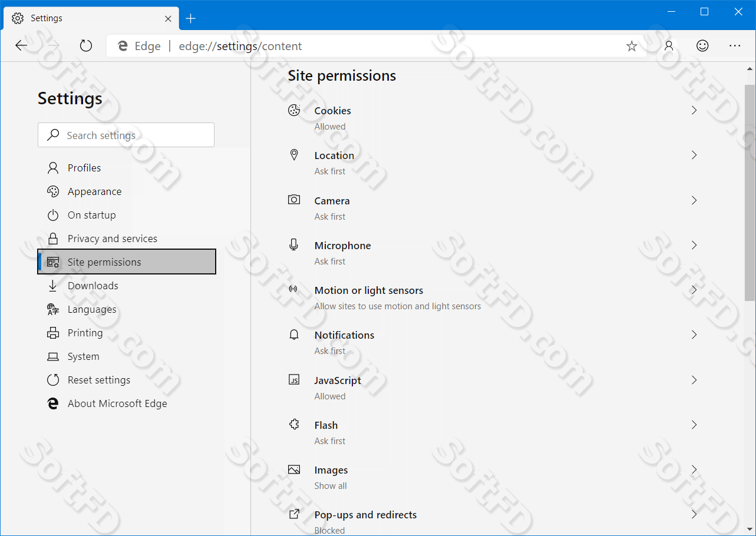Click the Location pin icon
The height and width of the screenshot is (536, 756).
(294, 155)
